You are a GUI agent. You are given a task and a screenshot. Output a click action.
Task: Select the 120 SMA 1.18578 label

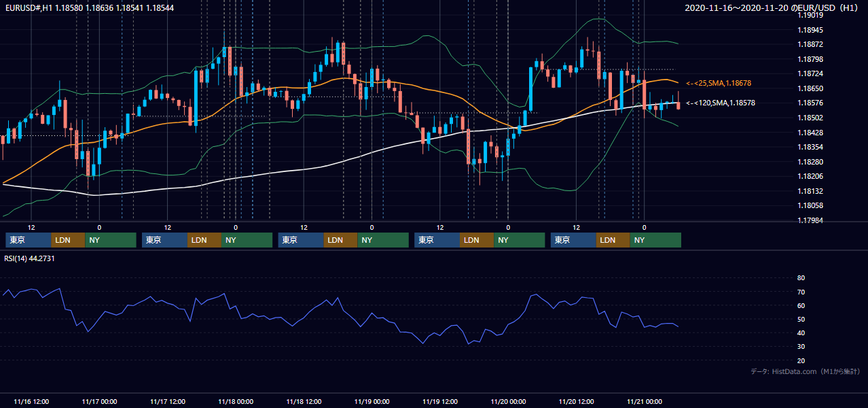point(721,103)
